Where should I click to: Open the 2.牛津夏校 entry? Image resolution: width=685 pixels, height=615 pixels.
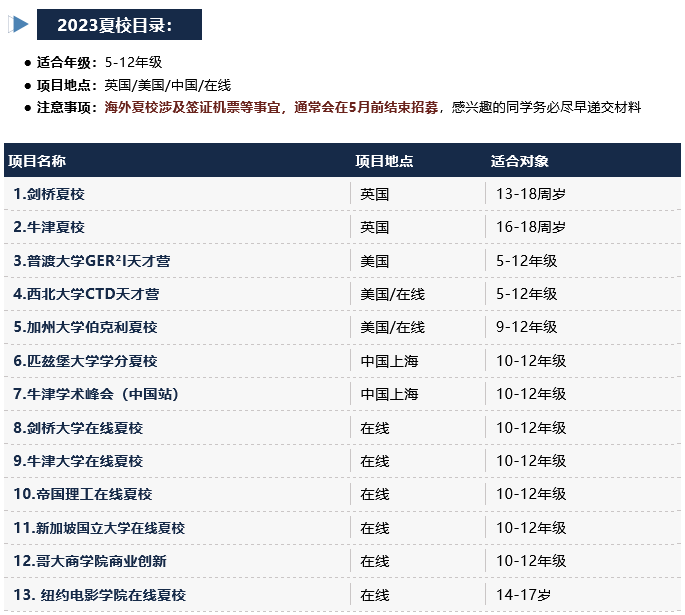49,227
